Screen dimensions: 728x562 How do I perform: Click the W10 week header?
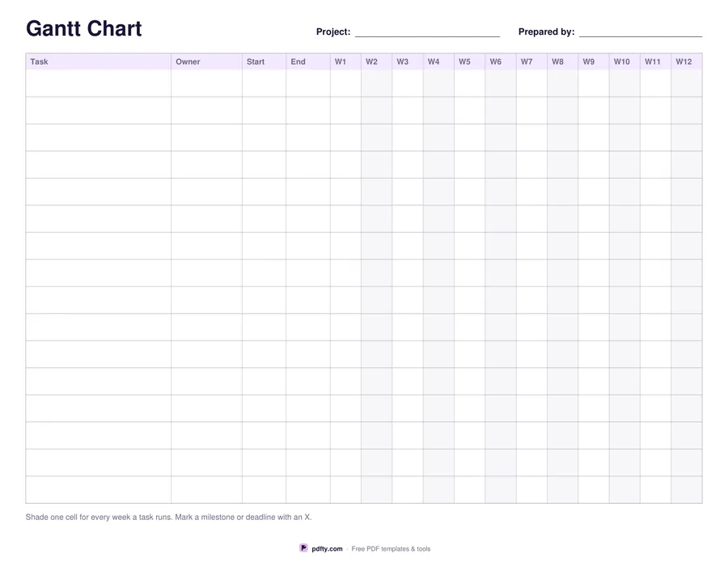624,61
